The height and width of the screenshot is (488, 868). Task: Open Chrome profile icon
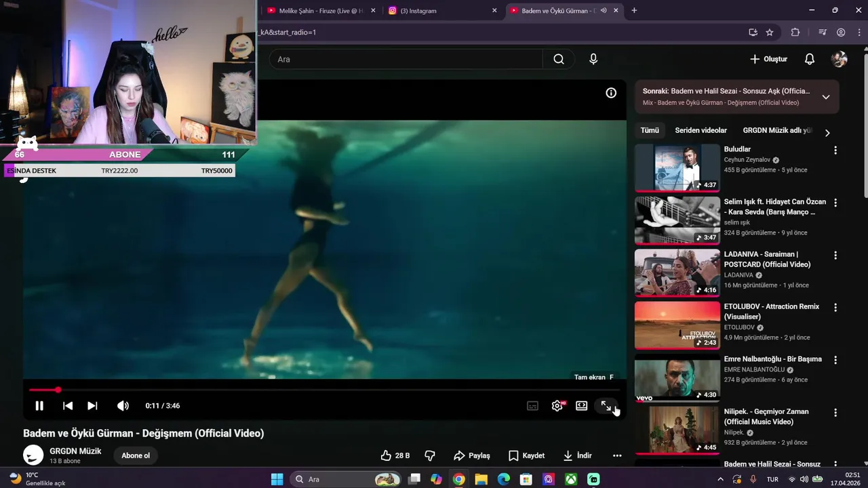click(841, 33)
